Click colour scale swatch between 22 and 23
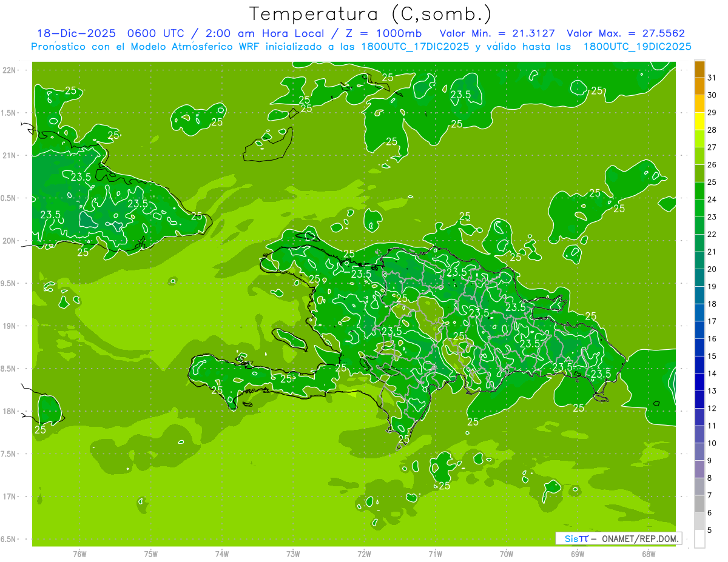 pyautogui.click(x=699, y=226)
